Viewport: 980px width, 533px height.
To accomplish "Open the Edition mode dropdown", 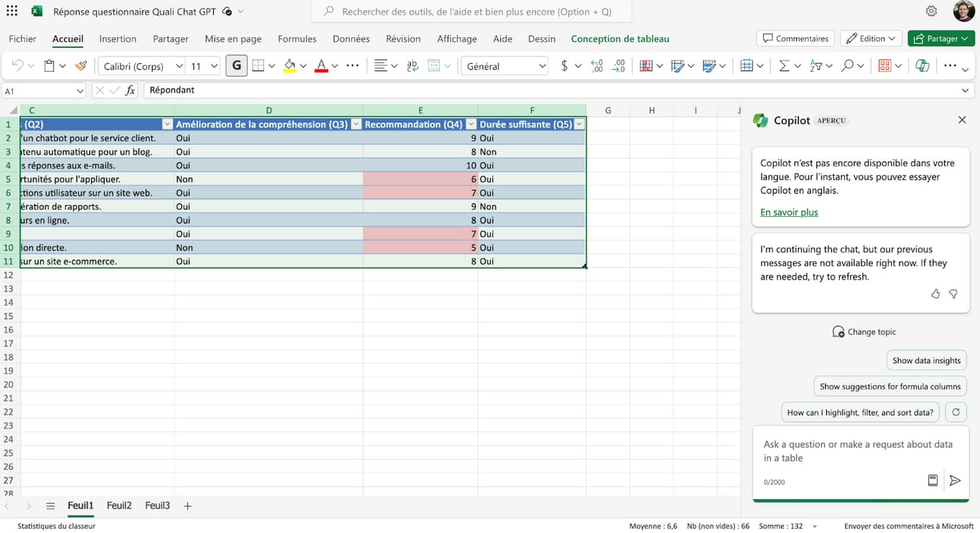I will [x=872, y=39].
